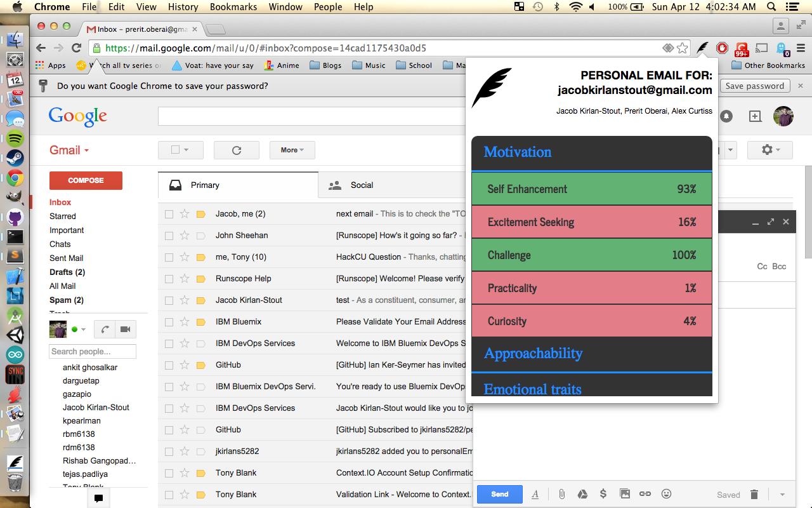This screenshot has width=812, height=508.
Task: Discard the draft with the trash icon
Action: click(754, 494)
